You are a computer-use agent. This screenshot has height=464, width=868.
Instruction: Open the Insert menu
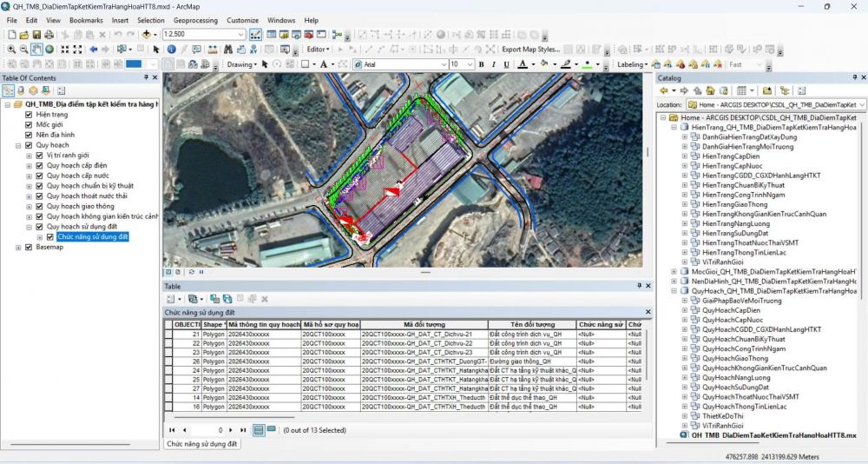click(x=120, y=20)
